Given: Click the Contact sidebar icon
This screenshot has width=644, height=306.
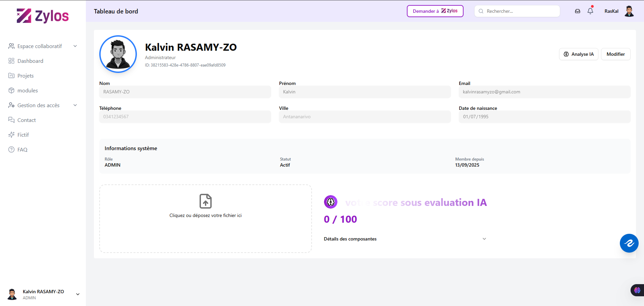Looking at the screenshot, I should pyautogui.click(x=11, y=120).
